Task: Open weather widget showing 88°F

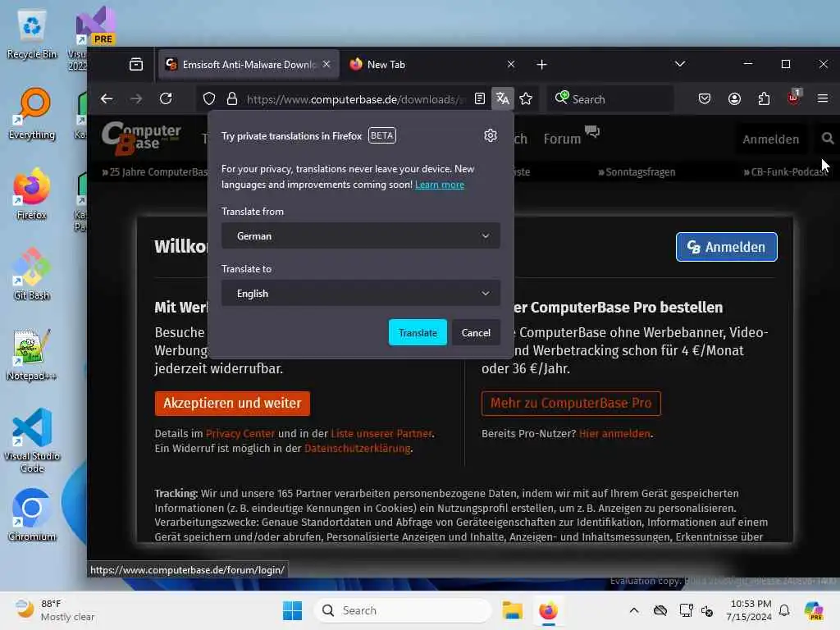Action: pyautogui.click(x=55, y=610)
